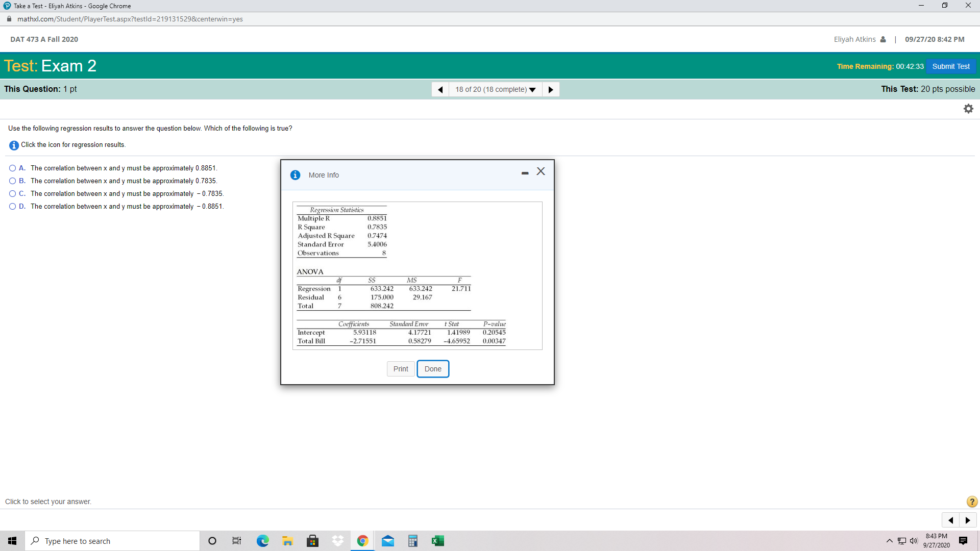Select answer option D radio button

pos(12,207)
